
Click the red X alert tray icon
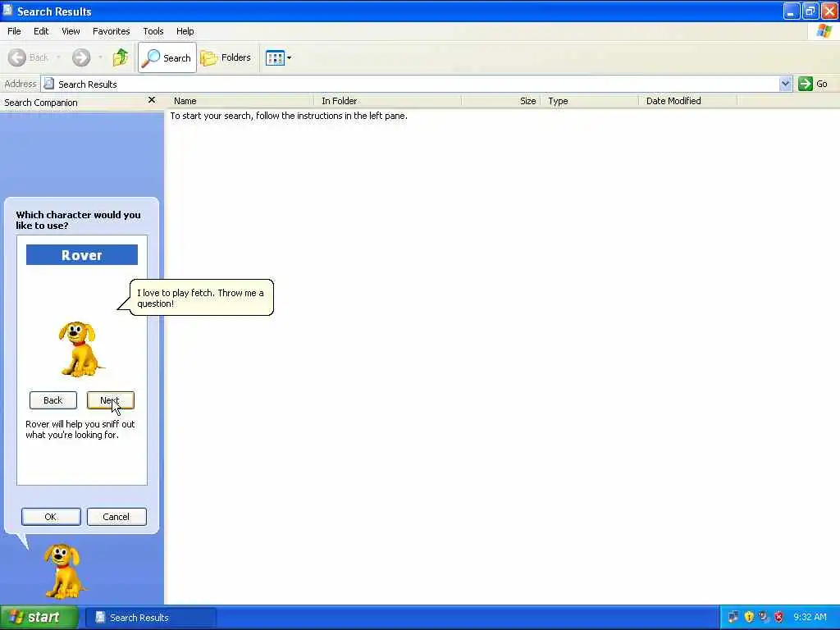779,617
